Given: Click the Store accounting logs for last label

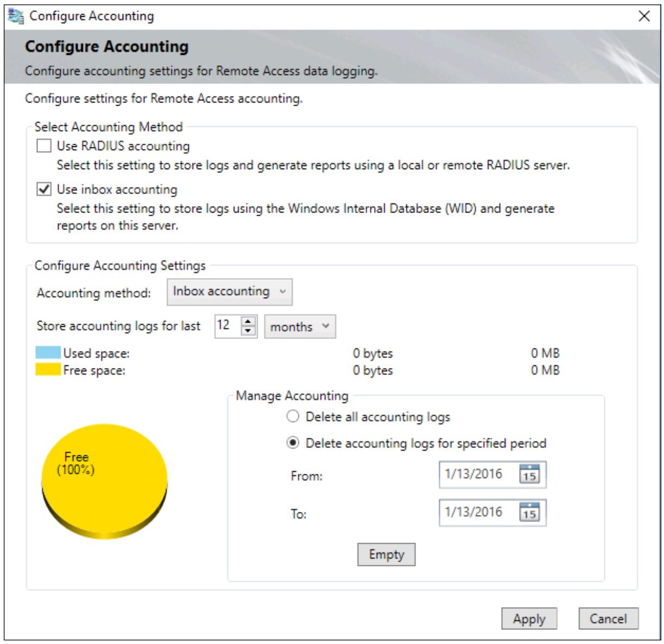Looking at the screenshot, I should pos(118,326).
